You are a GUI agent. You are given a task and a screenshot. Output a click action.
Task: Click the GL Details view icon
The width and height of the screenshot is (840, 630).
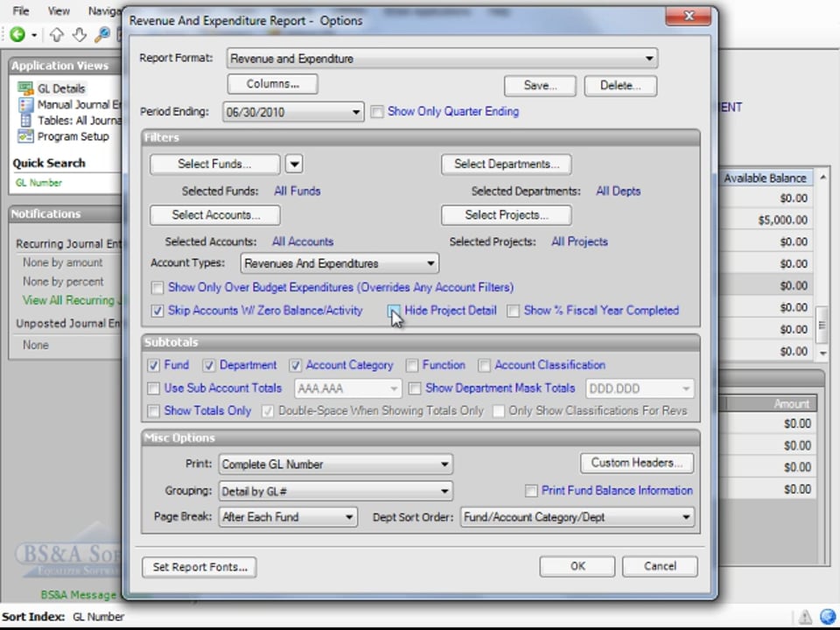click(x=25, y=88)
